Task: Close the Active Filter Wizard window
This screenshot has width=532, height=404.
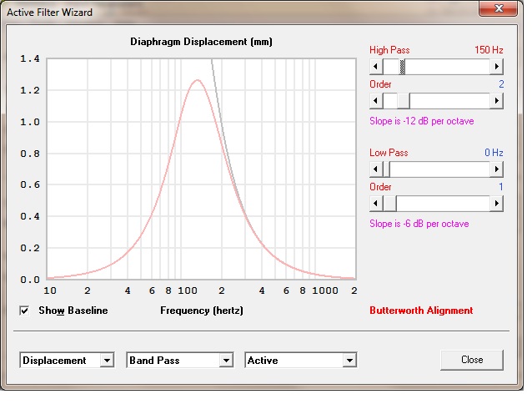Action: [498, 8]
